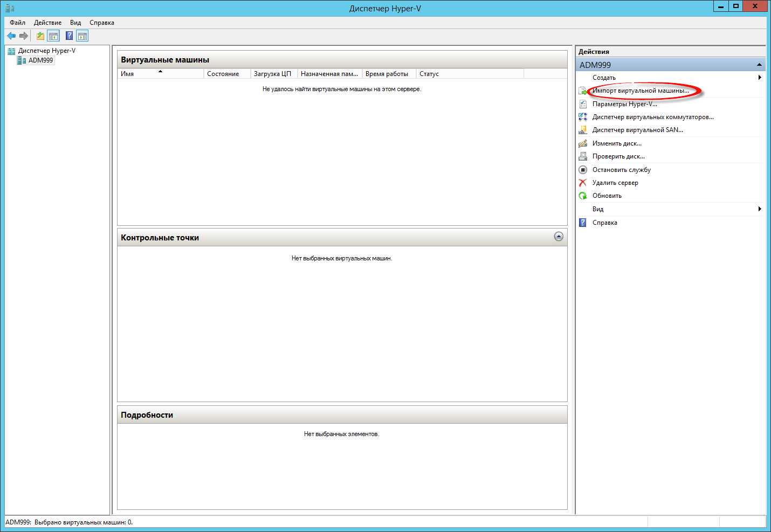Click Вид in the Actions pane
771x532 pixels.
click(x=598, y=209)
